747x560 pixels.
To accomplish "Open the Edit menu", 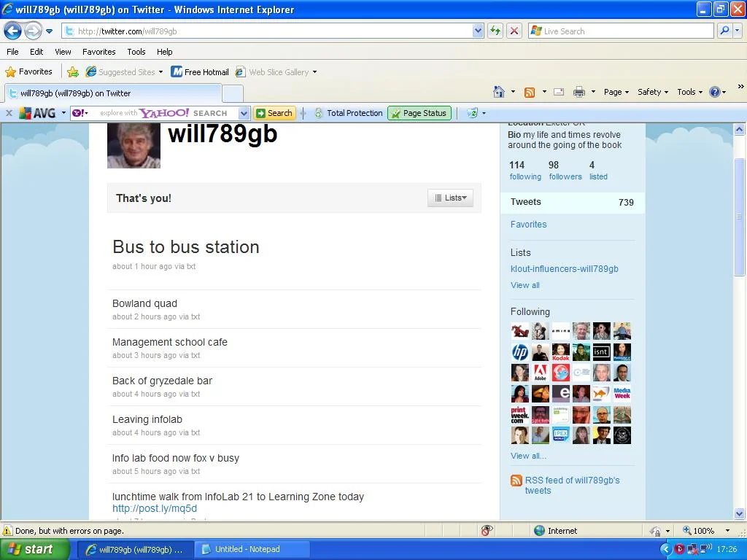I will pyautogui.click(x=36, y=52).
